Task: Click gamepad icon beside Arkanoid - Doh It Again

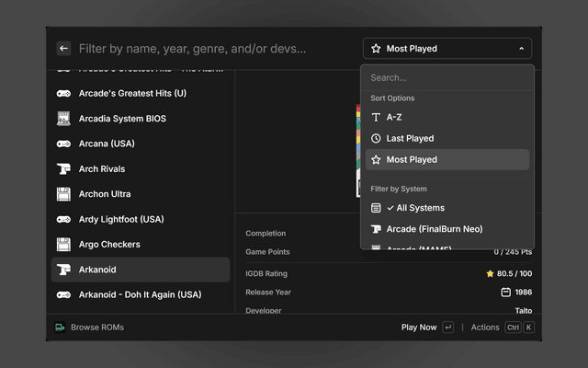Action: pos(63,294)
